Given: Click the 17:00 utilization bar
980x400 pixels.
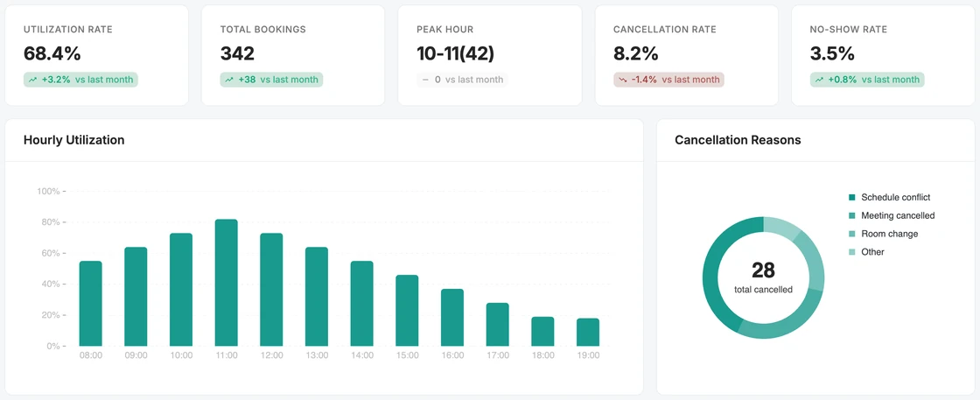Looking at the screenshot, I should tap(498, 325).
